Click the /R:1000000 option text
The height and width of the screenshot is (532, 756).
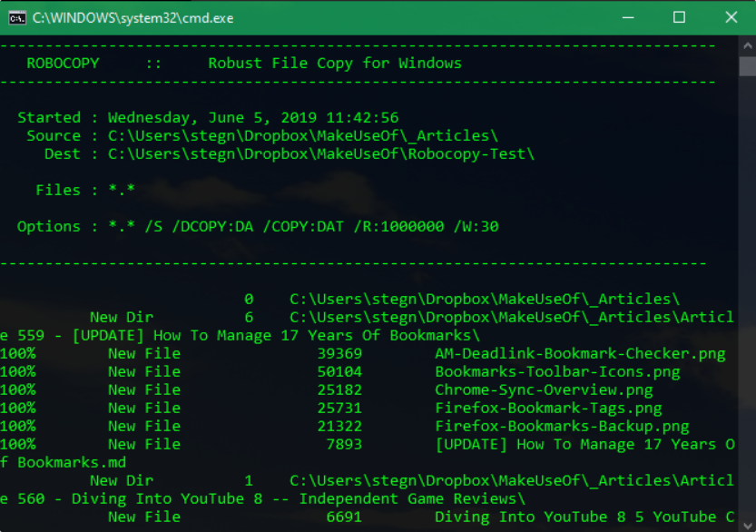point(398,226)
